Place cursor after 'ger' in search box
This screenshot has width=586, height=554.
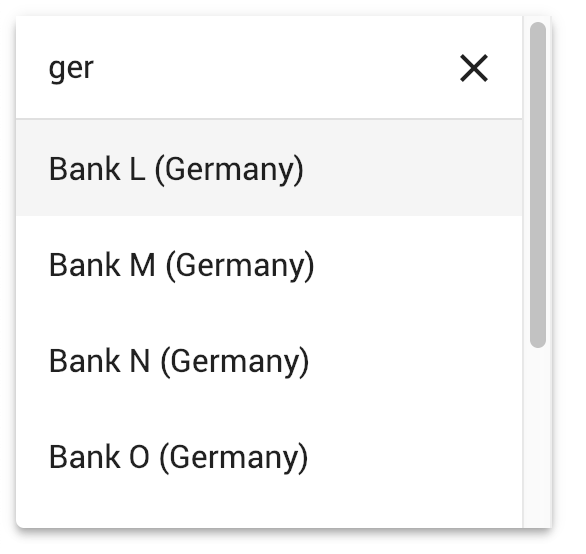coord(95,68)
